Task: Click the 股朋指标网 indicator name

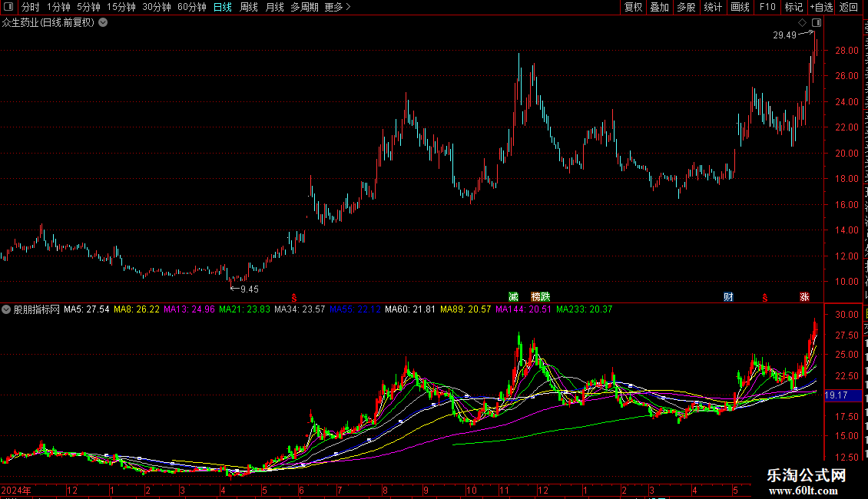Action: [x=37, y=309]
